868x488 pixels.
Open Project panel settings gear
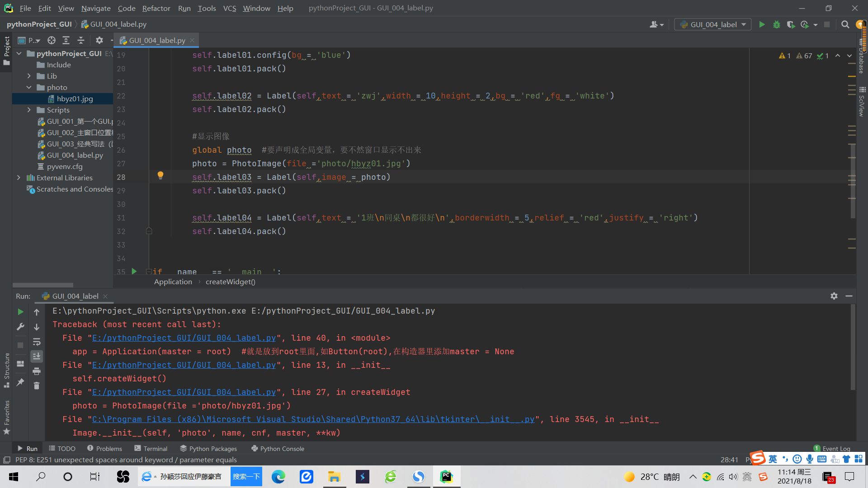99,40
